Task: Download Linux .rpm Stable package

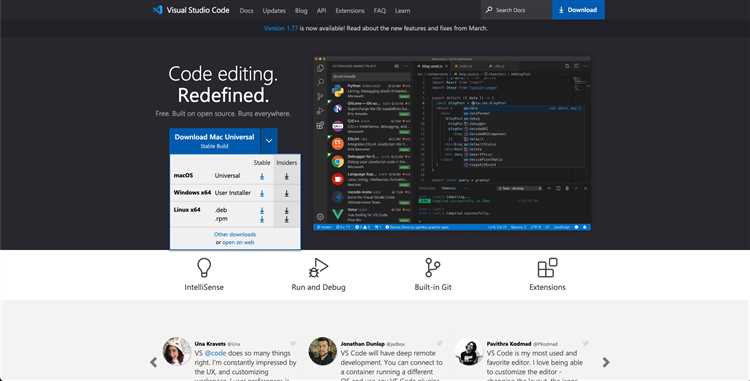Action: [x=262, y=219]
